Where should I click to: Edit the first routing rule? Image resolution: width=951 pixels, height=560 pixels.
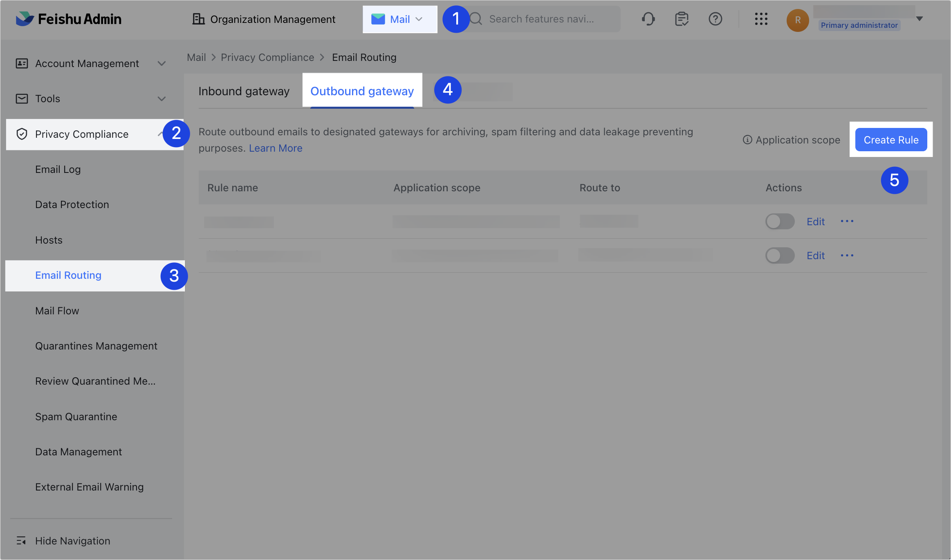coord(815,221)
